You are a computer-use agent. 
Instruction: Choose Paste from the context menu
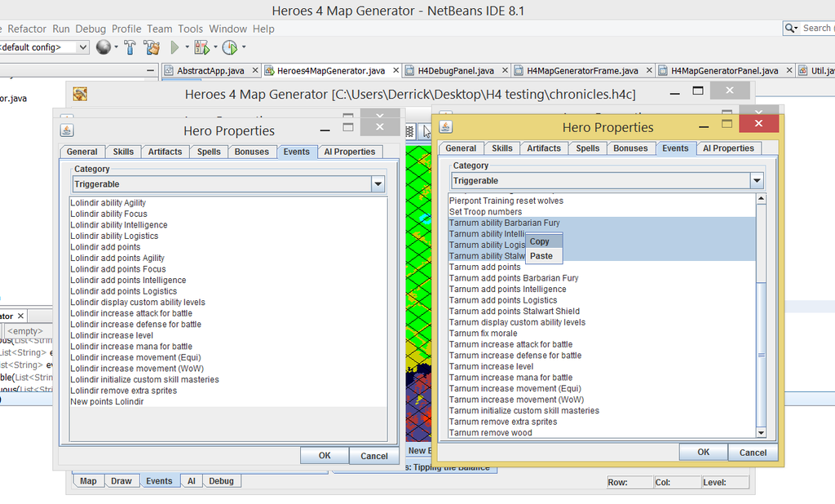pos(544,256)
